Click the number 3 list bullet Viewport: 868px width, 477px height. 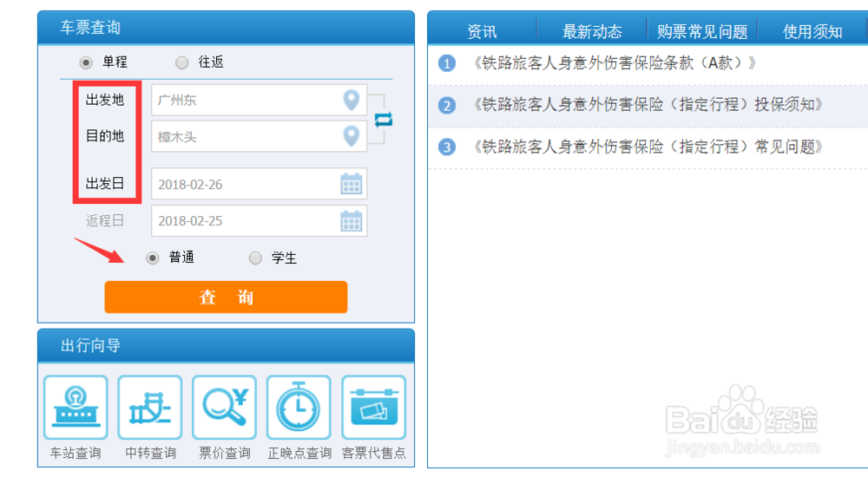pyautogui.click(x=447, y=147)
